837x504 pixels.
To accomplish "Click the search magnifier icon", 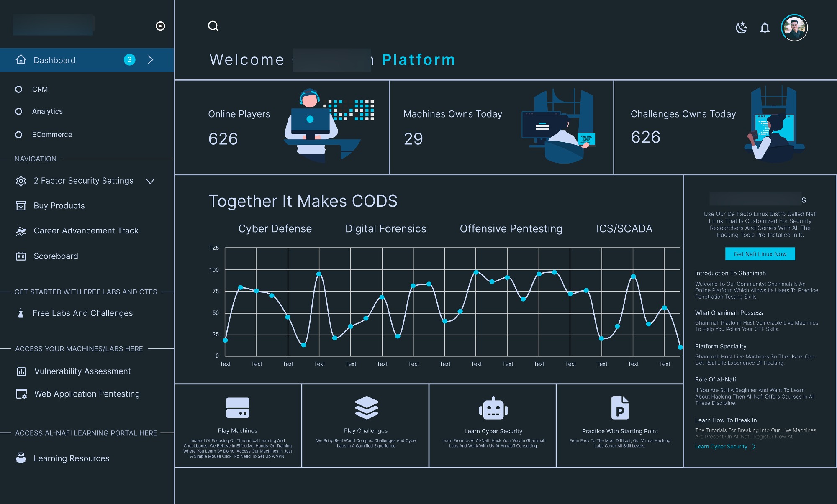I will (213, 26).
